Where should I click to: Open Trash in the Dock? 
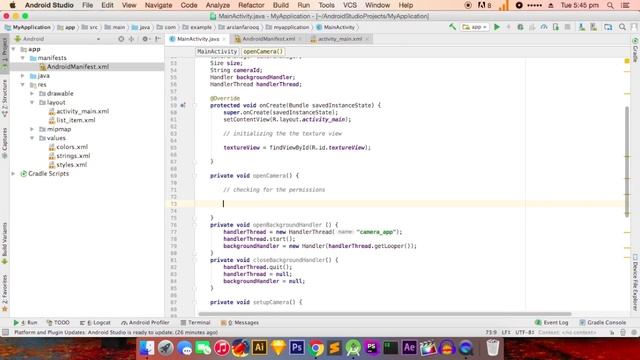tap(493, 348)
